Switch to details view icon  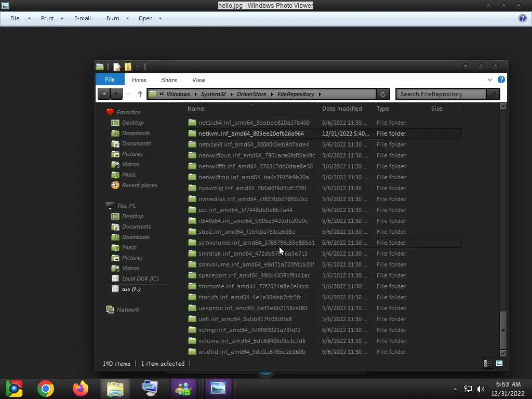coord(488,363)
